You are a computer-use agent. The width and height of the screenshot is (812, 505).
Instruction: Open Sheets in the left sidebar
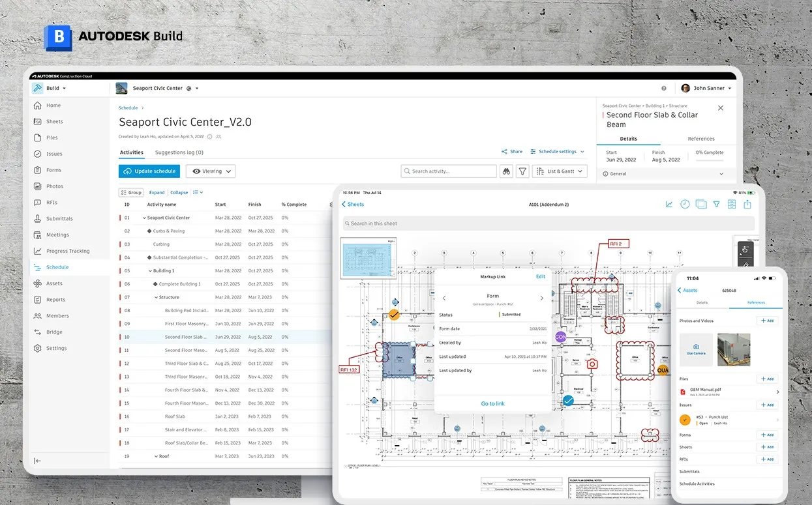[x=54, y=121]
